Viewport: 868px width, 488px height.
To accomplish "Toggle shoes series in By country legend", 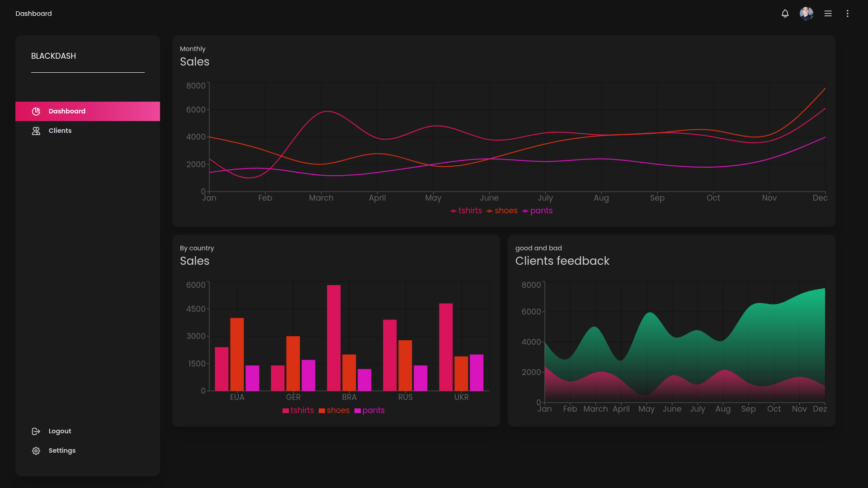I will coord(334,410).
